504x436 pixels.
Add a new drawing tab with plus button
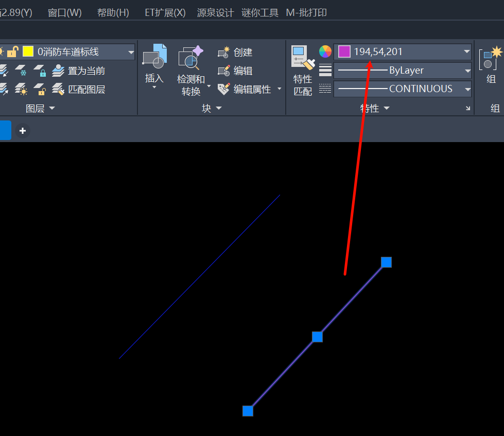(23, 131)
